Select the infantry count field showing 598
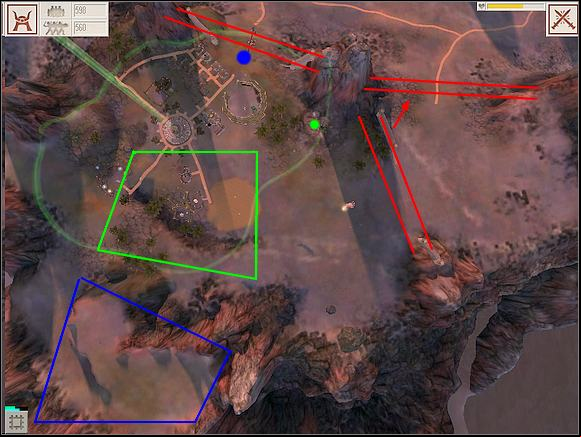 tap(89, 11)
